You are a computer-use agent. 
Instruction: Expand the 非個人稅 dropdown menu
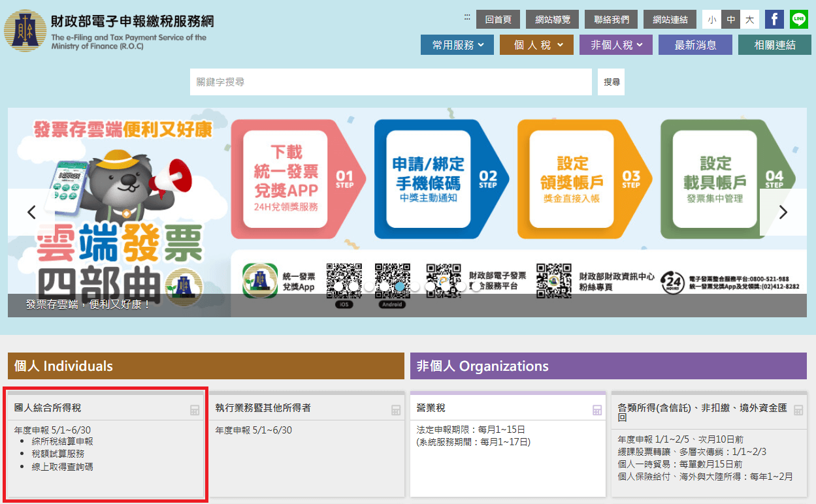(x=616, y=45)
